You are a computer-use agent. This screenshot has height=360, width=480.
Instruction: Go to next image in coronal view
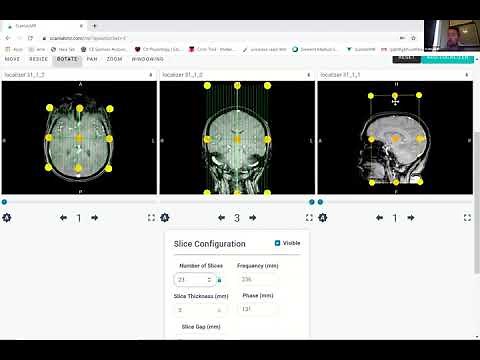tap(253, 218)
